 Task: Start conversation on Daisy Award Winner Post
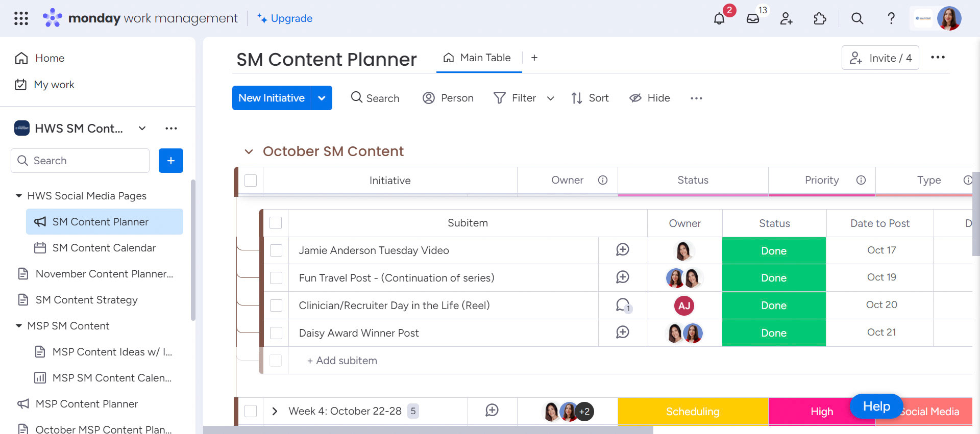623,333
